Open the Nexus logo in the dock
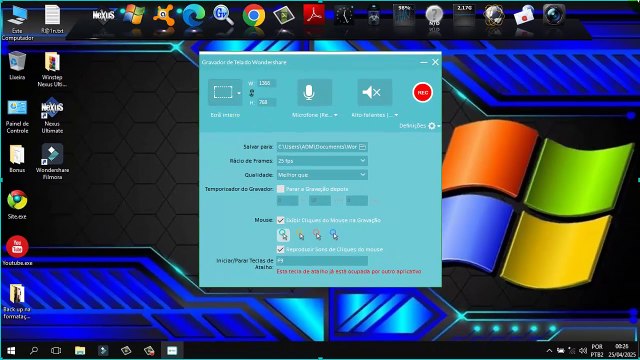 tap(103, 16)
